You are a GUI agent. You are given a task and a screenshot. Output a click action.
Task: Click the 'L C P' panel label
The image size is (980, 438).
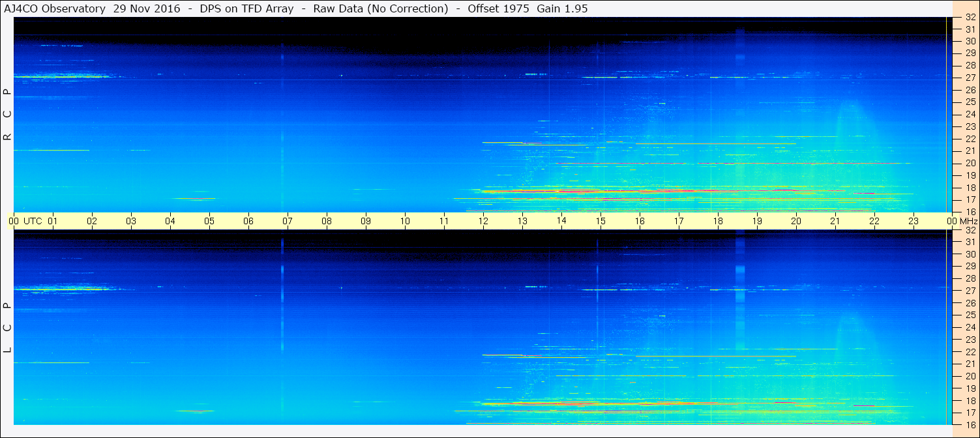(x=8, y=328)
